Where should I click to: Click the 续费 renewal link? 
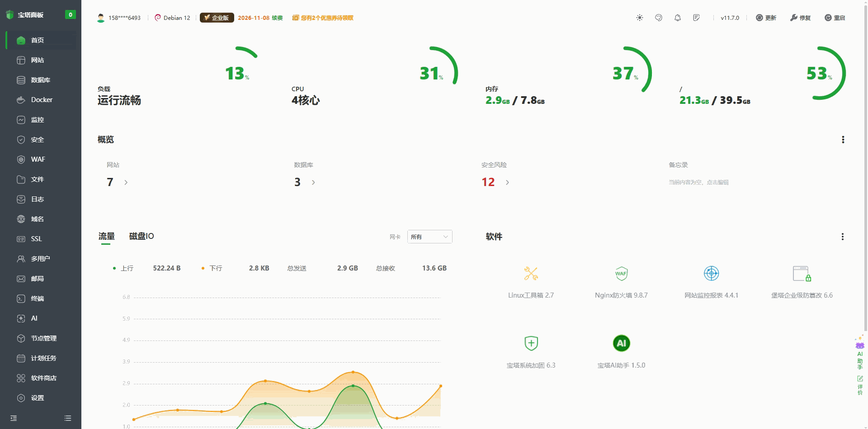pos(277,18)
